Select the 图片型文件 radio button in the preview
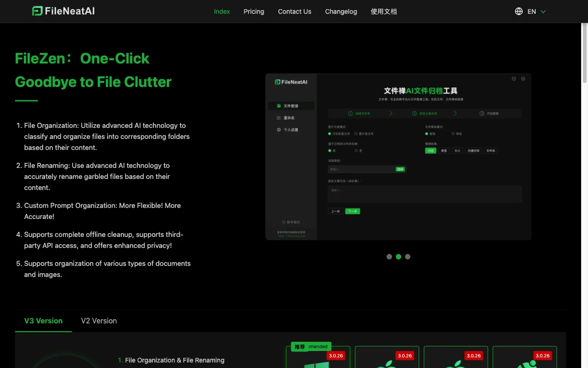The height and width of the screenshot is (368, 588). (x=356, y=134)
